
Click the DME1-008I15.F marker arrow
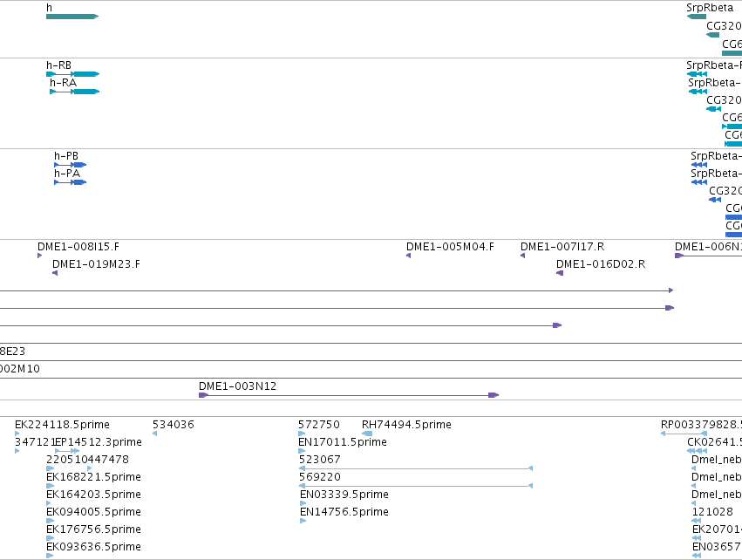pos(40,256)
